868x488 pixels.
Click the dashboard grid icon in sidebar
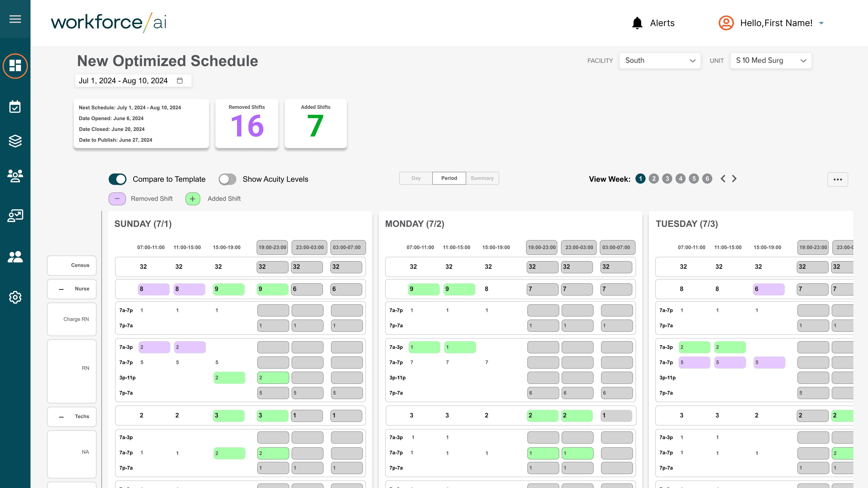15,66
